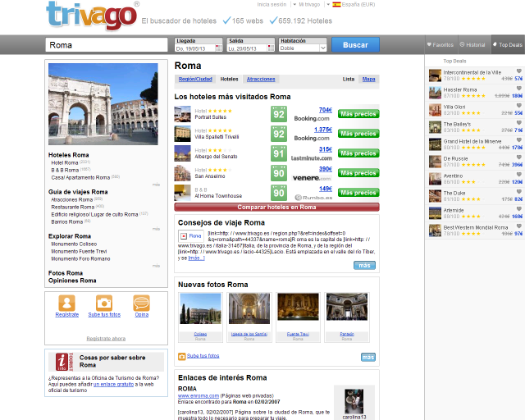This screenshot has width=525, height=420.
Task: Click the 92 rating badge for Portrait Suites
Action: click(279, 114)
